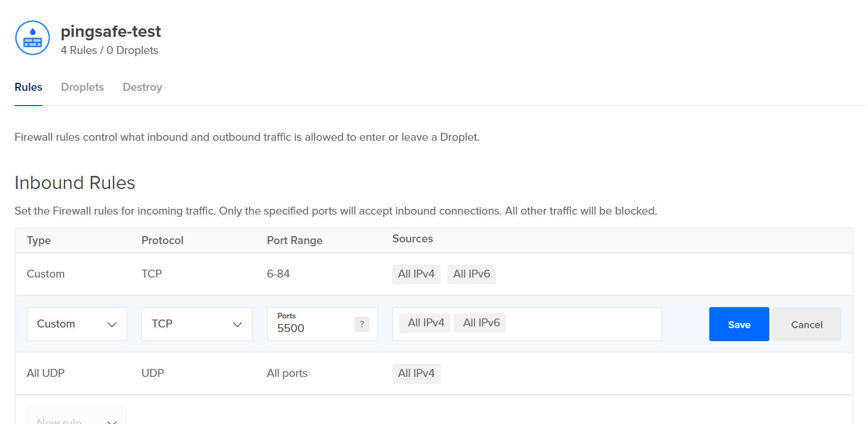Open the Custom type dropdown
The image size is (868, 424).
click(x=77, y=324)
